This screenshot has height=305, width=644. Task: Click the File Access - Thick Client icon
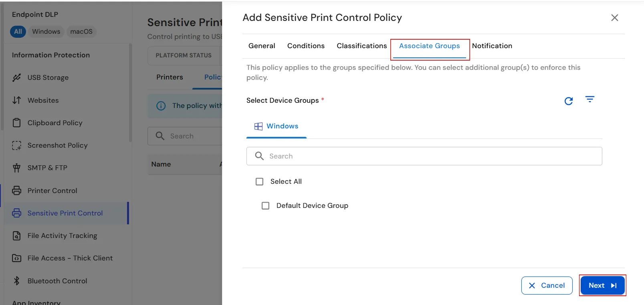click(16, 258)
